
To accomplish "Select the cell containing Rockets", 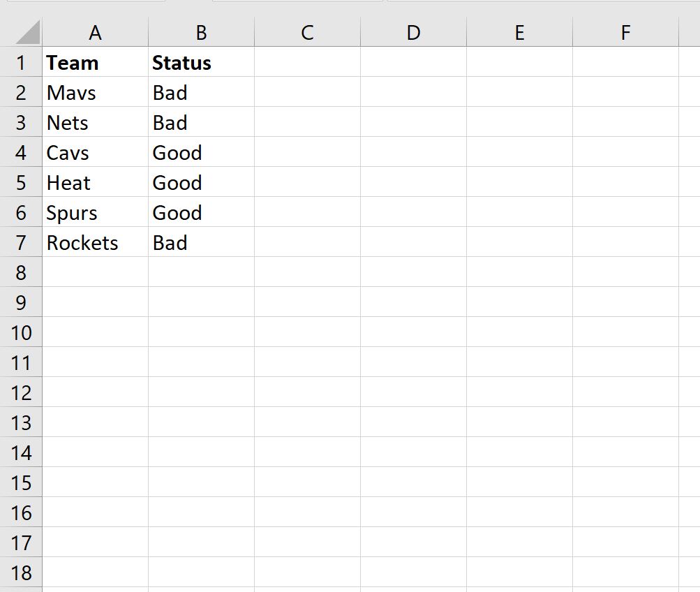I will [95, 242].
